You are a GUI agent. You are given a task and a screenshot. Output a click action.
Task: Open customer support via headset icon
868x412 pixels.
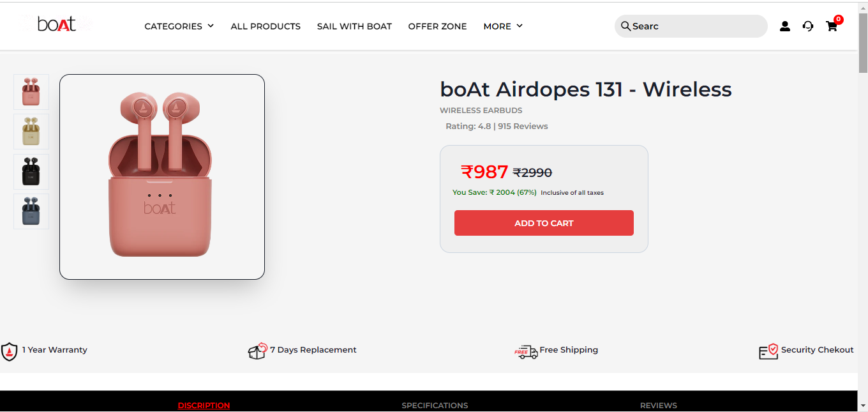point(808,26)
